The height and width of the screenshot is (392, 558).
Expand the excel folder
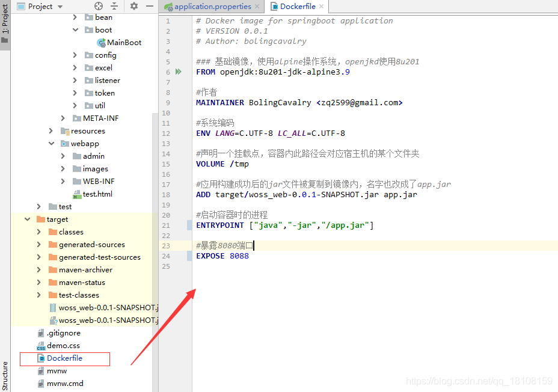click(75, 67)
